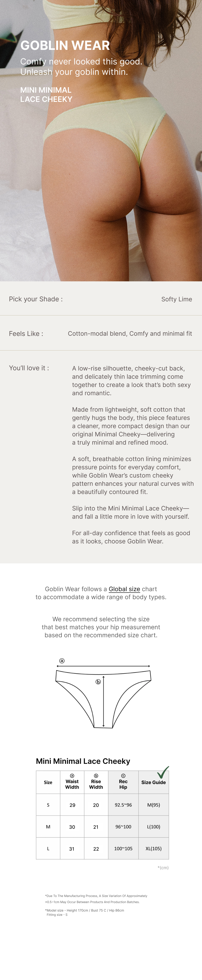Click the ⓑ icon above Rise Width
The image size is (202, 980).
click(96, 776)
